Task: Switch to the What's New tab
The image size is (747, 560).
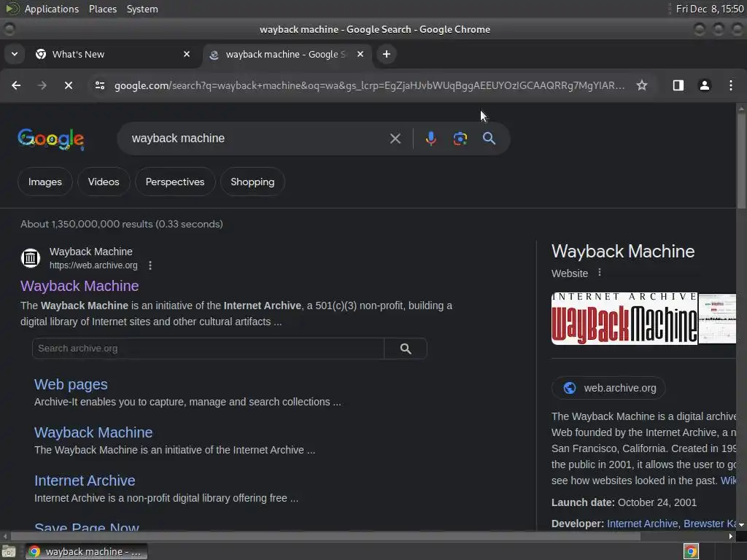Action: pyautogui.click(x=112, y=54)
